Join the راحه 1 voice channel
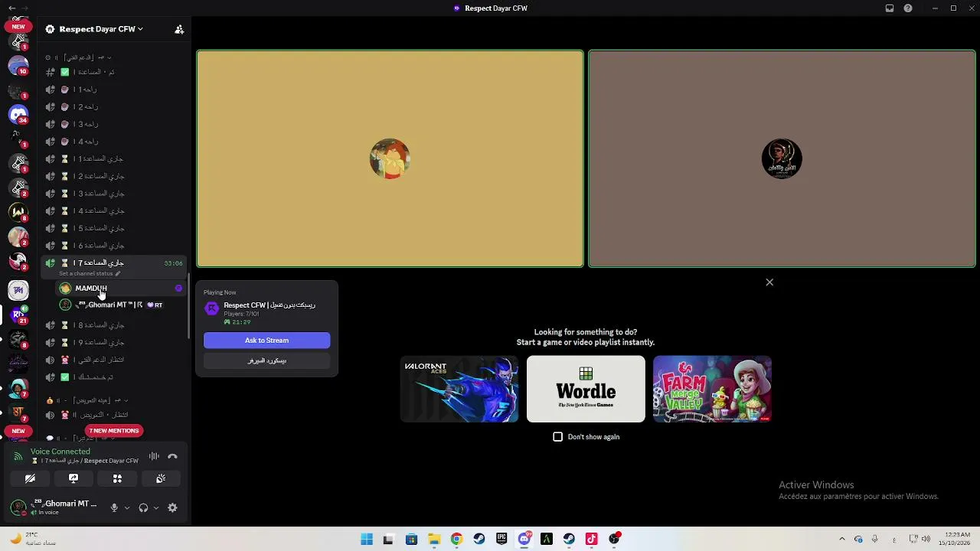Screen dimensions: 980x551 point(115,90)
